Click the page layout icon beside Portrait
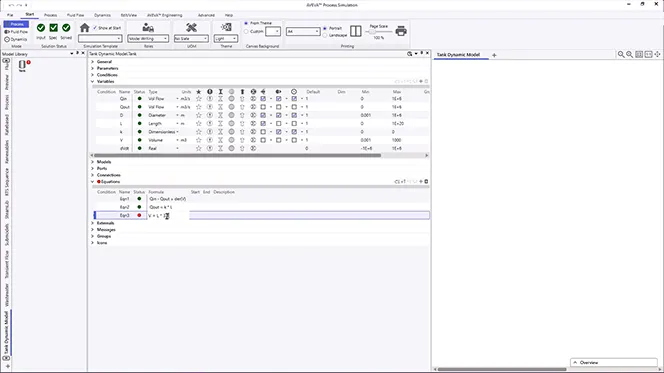664x373 pixels. point(356,31)
